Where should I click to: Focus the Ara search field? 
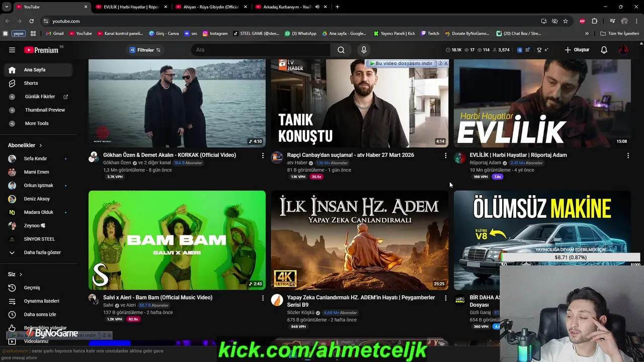[x=261, y=50]
